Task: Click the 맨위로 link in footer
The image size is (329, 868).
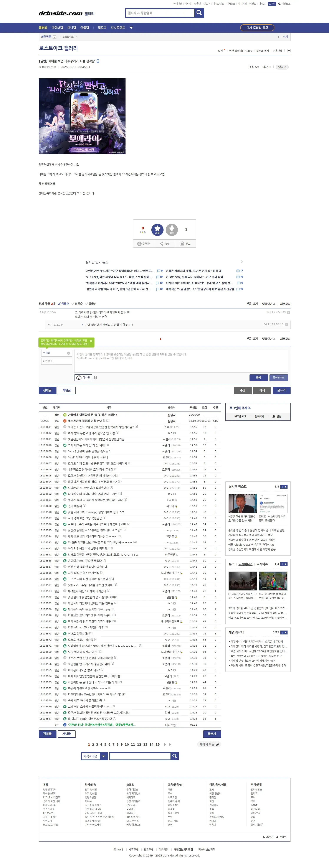Action: click(x=281, y=837)
